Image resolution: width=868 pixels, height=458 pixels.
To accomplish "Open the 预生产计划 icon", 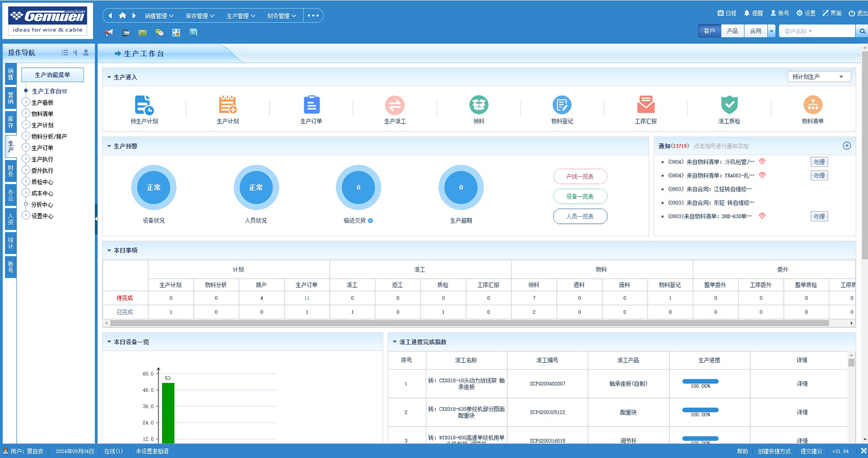I will click(144, 105).
